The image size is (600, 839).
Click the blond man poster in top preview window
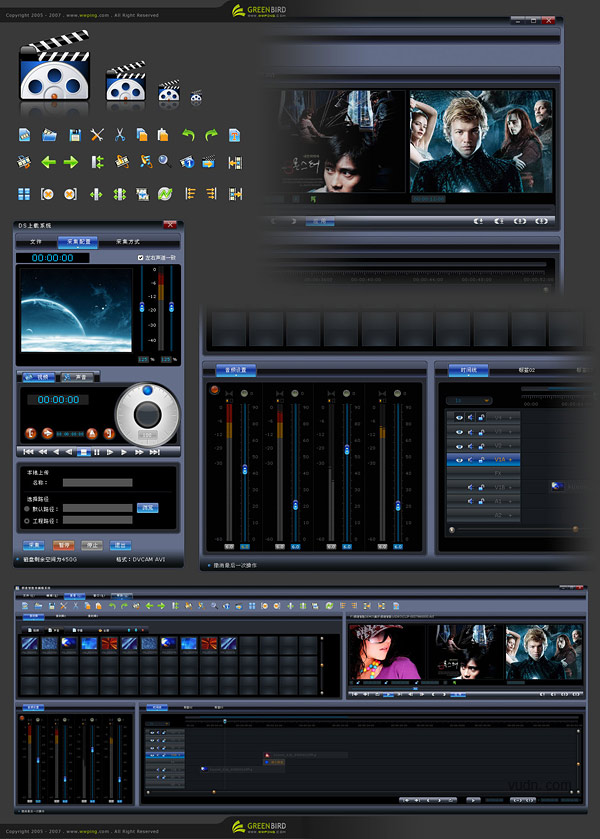[x=481, y=141]
